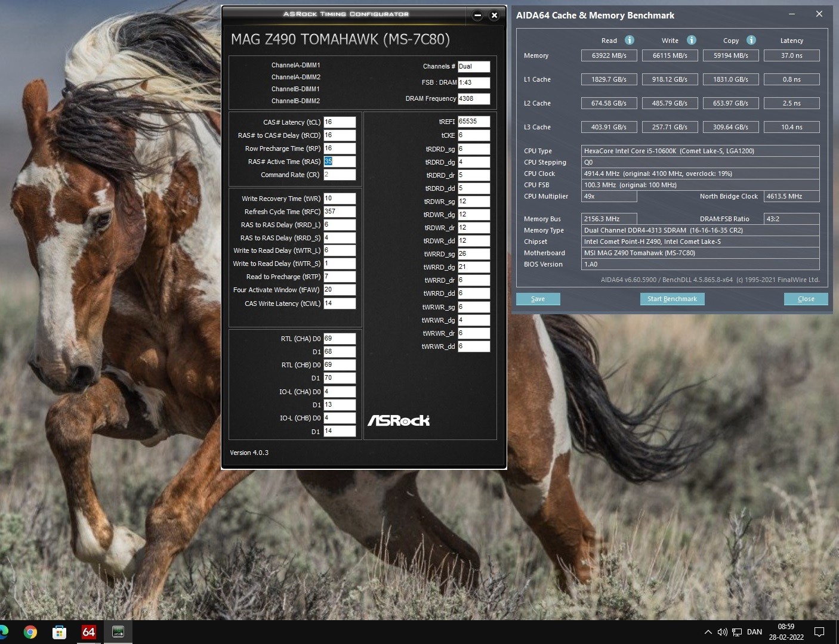The image size is (839, 644).
Task: Switch to Timing Configurator taskbar icon
Action: [118, 632]
